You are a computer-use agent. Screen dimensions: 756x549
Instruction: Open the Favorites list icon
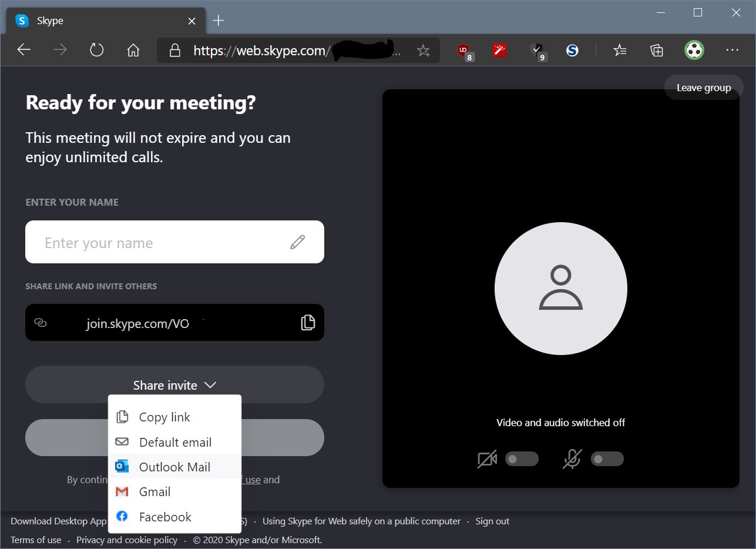tap(620, 51)
